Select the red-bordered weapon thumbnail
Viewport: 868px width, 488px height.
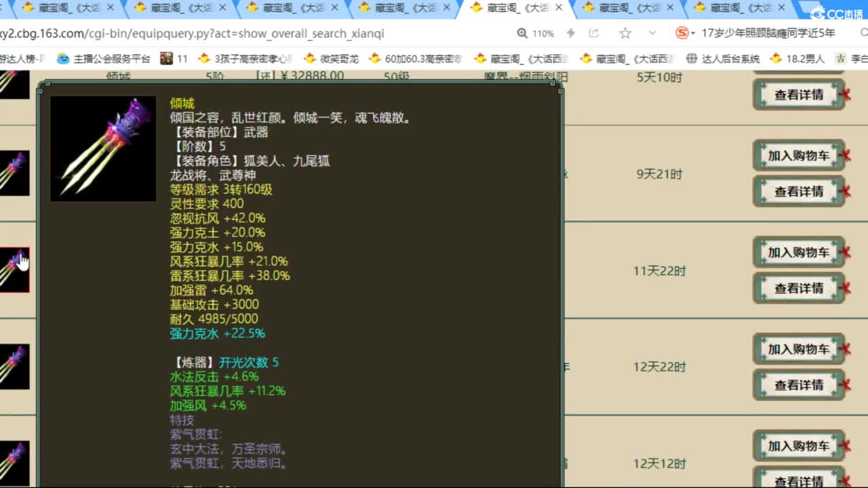coord(14,270)
